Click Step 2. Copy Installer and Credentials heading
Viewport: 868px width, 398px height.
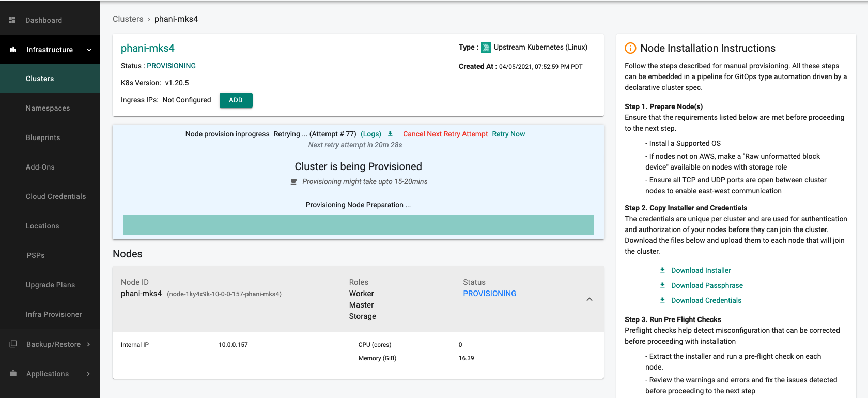(686, 208)
